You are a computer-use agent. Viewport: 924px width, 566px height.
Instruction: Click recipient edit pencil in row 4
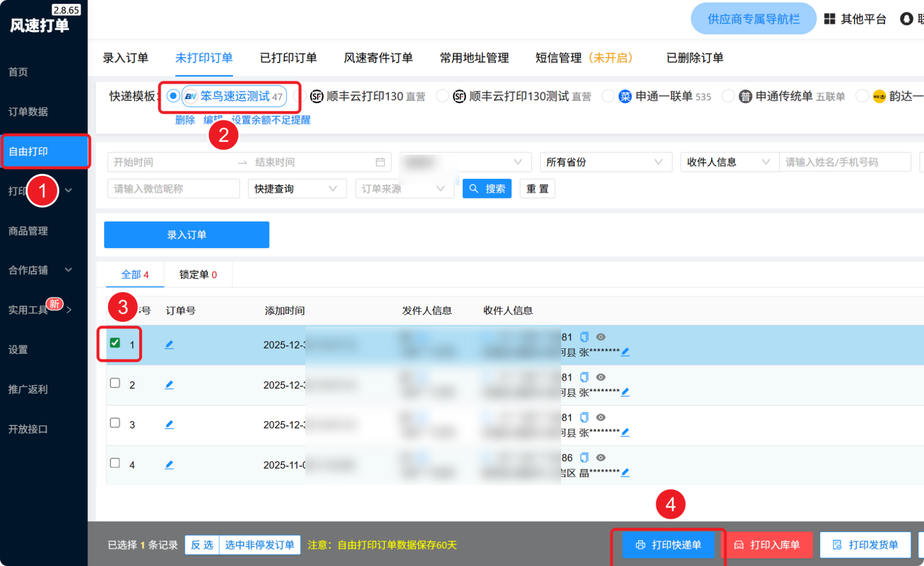[626, 472]
